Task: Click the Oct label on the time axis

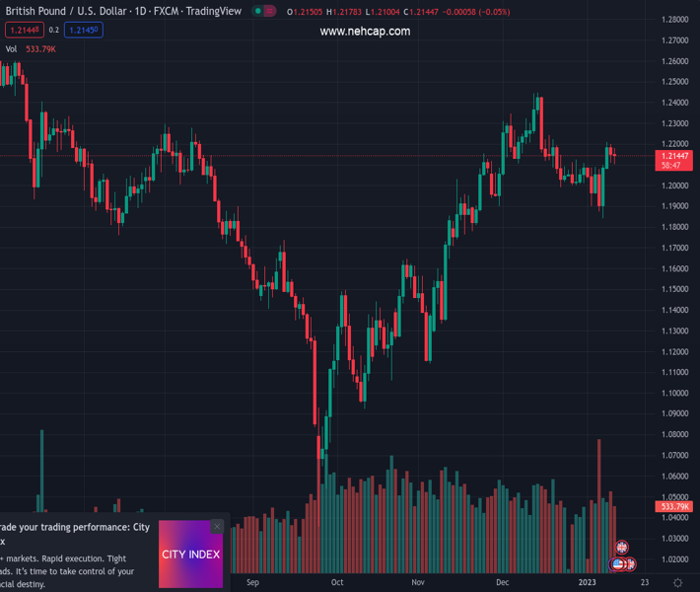Action: (x=337, y=582)
